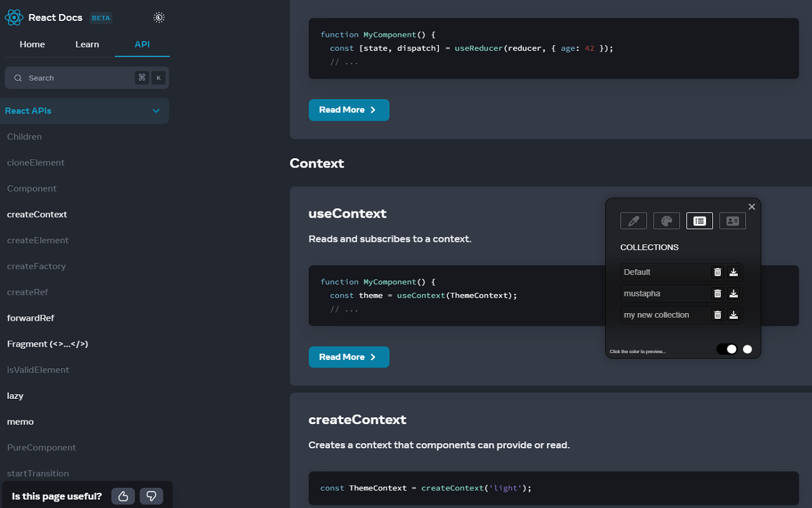The image size is (812, 508).
Task: Open the contact card icon tab
Action: (732, 220)
